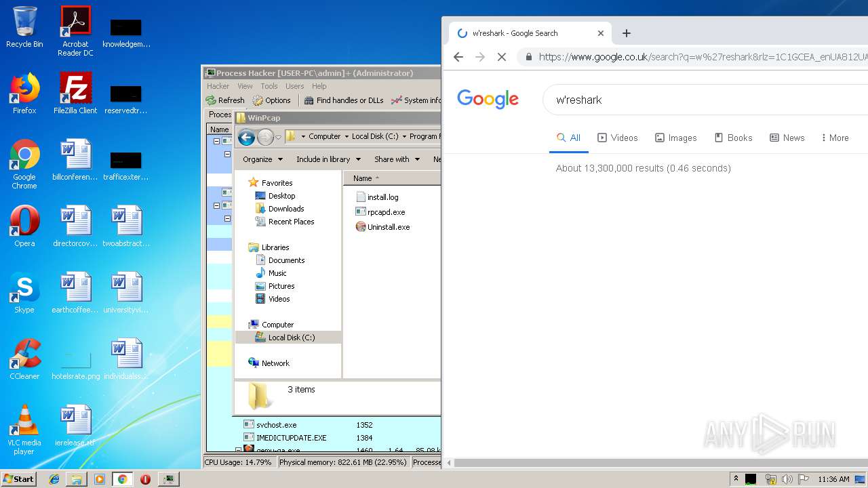Click the Google search input field
The height and width of the screenshot is (488, 868).
pos(705,100)
